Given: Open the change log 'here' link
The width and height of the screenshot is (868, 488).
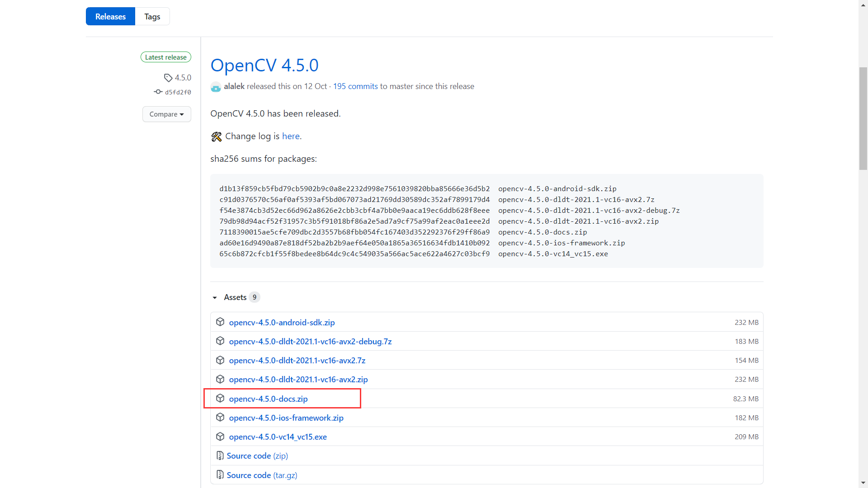Looking at the screenshot, I should pos(291,136).
